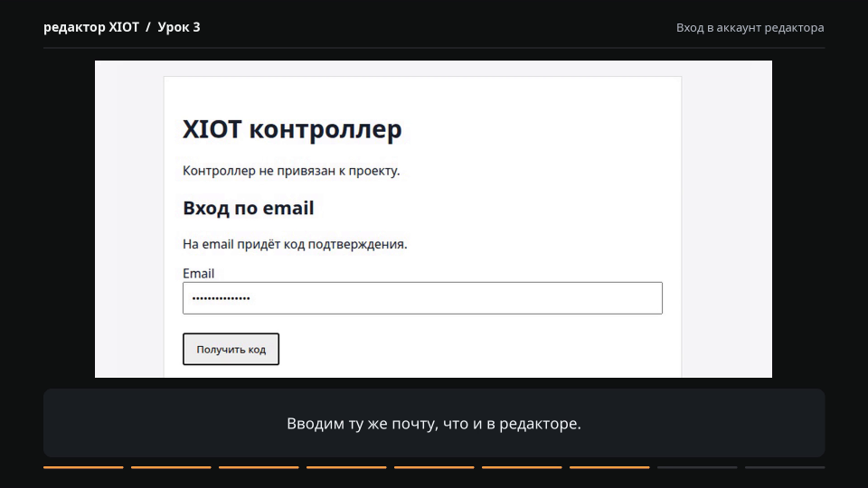Click 'На email придёт код подтверждения.' text
Viewport: 868px width, 488px height.
tap(295, 244)
